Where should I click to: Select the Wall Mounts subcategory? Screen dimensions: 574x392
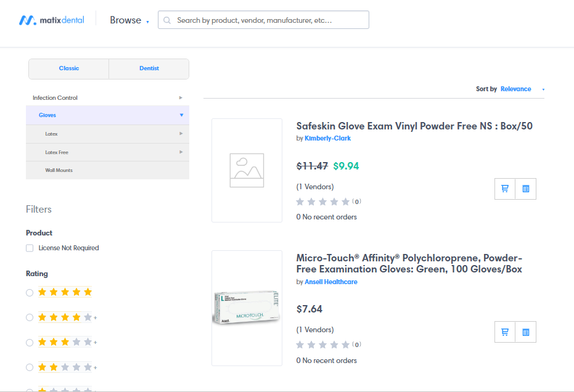point(108,170)
